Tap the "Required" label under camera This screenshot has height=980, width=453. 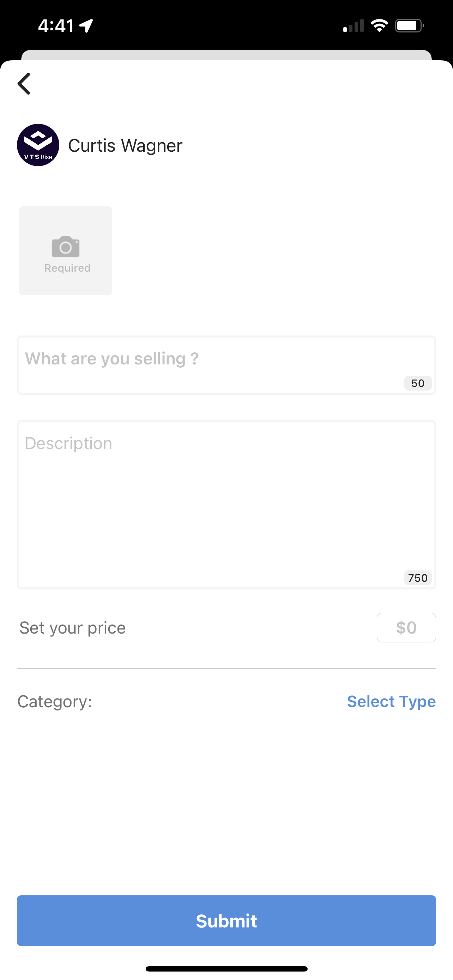pyautogui.click(x=67, y=268)
